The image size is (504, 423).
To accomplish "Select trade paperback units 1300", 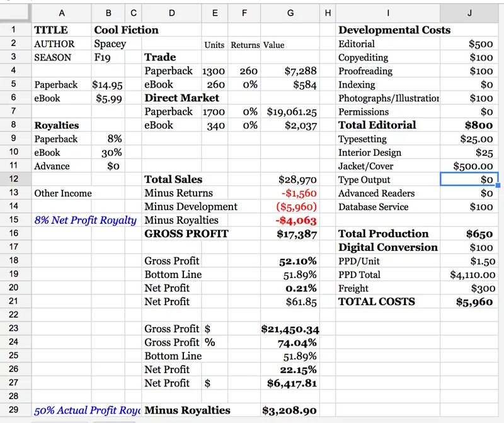I will (x=215, y=71).
